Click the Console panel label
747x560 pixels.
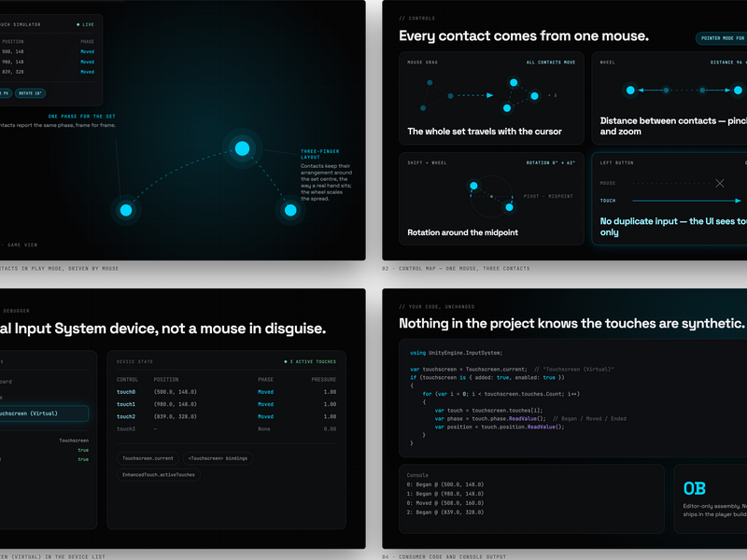417,475
